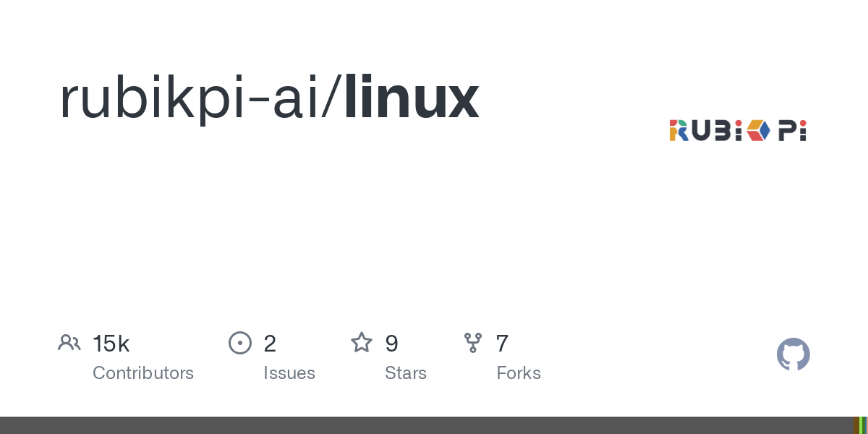
Task: Click the Stars star icon
Action: (362, 342)
